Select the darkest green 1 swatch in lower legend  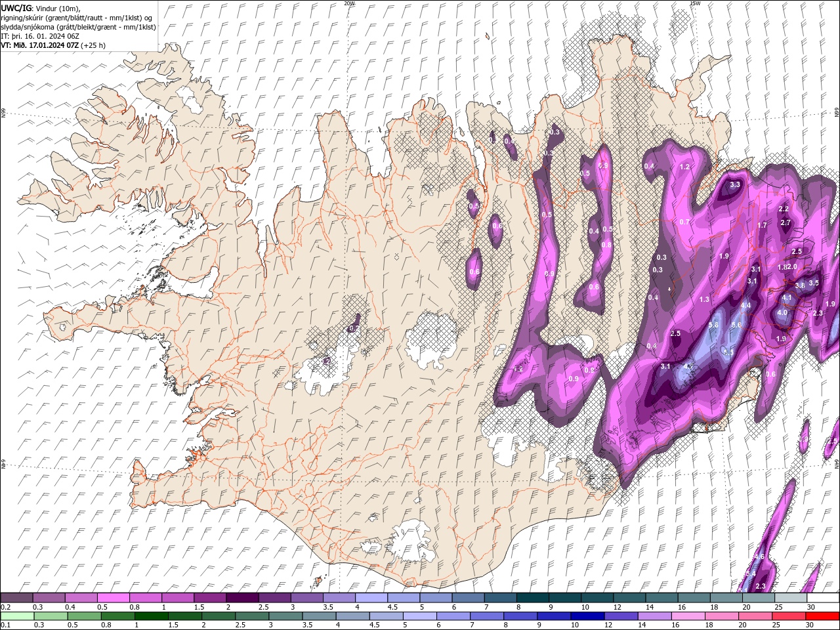151,616
